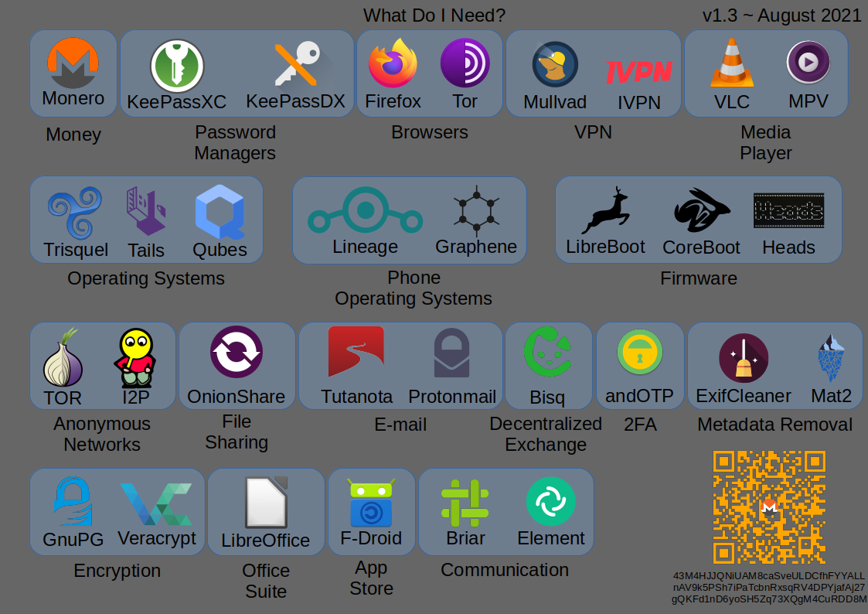Click the teal Lineage logo
The width and height of the screenshot is (868, 614).
pos(366,210)
